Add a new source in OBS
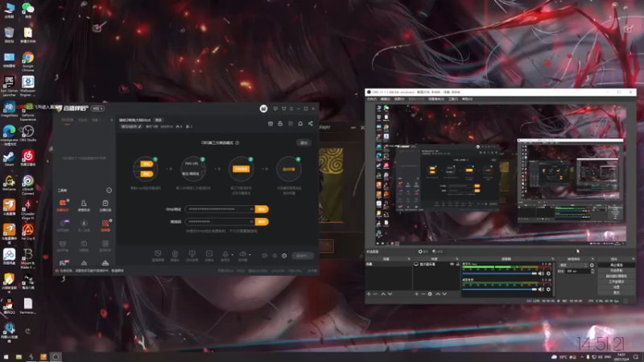The width and height of the screenshot is (644, 362). tap(416, 294)
